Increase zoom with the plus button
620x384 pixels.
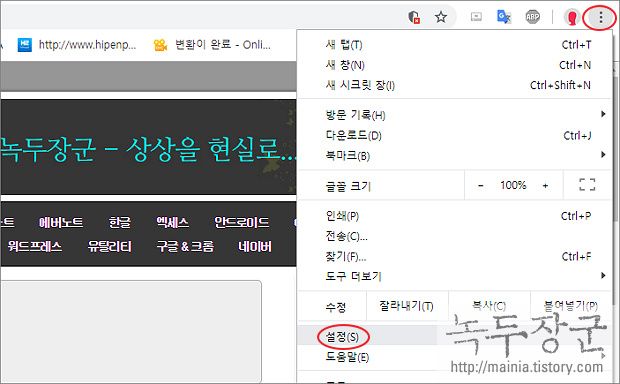click(545, 185)
